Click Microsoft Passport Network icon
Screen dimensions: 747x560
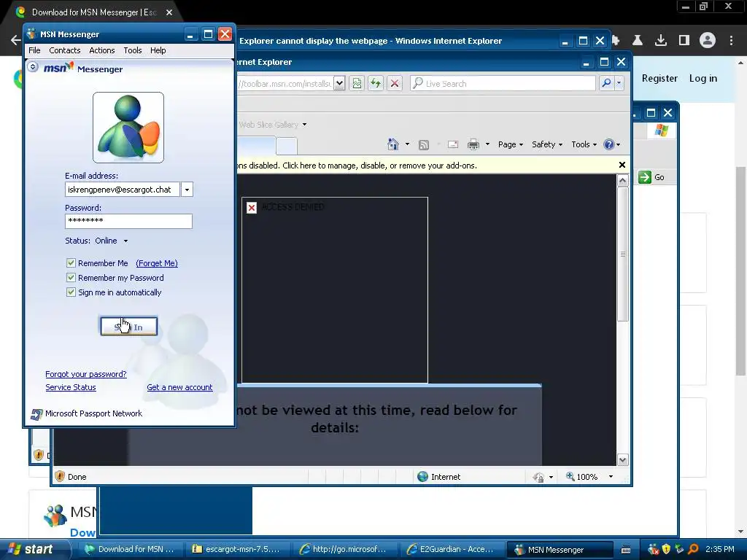[36, 414]
